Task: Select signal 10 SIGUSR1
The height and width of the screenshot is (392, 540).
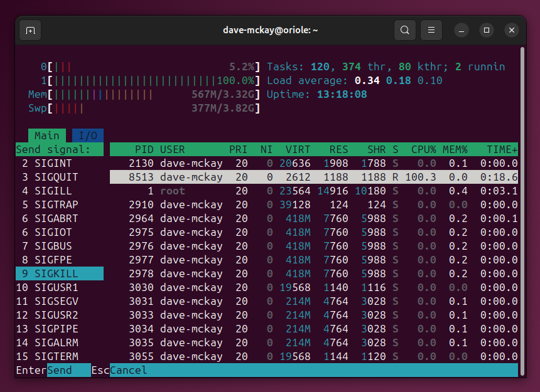Action: pyautogui.click(x=60, y=287)
